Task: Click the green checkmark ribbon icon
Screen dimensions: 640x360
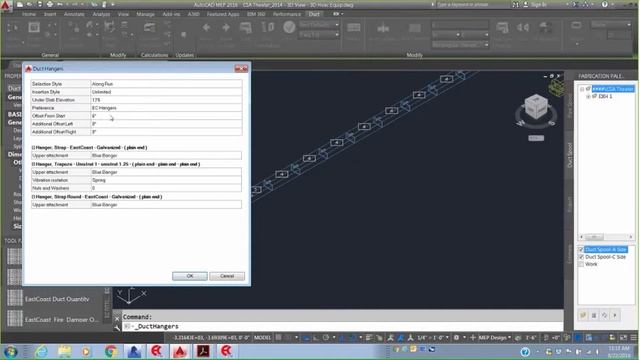Action: pyautogui.click(x=289, y=27)
